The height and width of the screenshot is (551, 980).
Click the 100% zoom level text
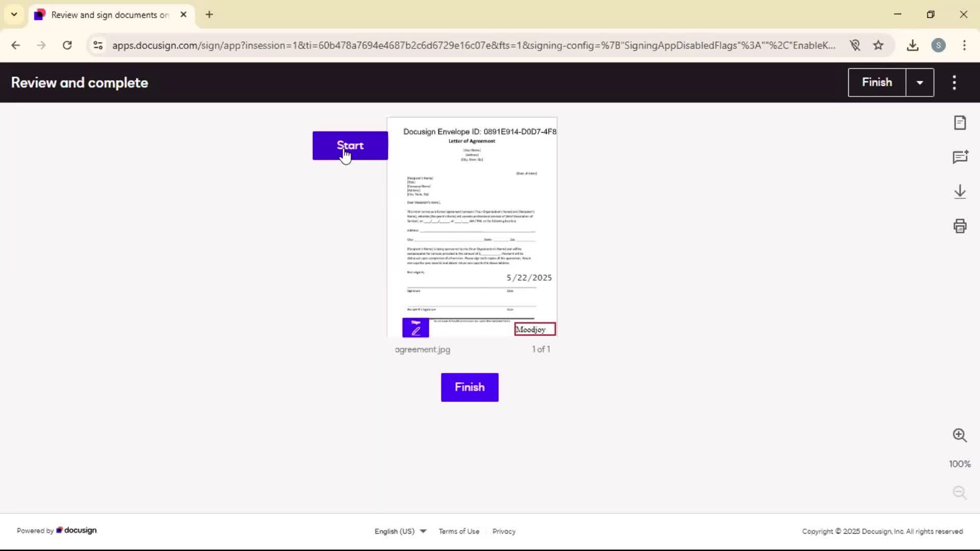(960, 464)
